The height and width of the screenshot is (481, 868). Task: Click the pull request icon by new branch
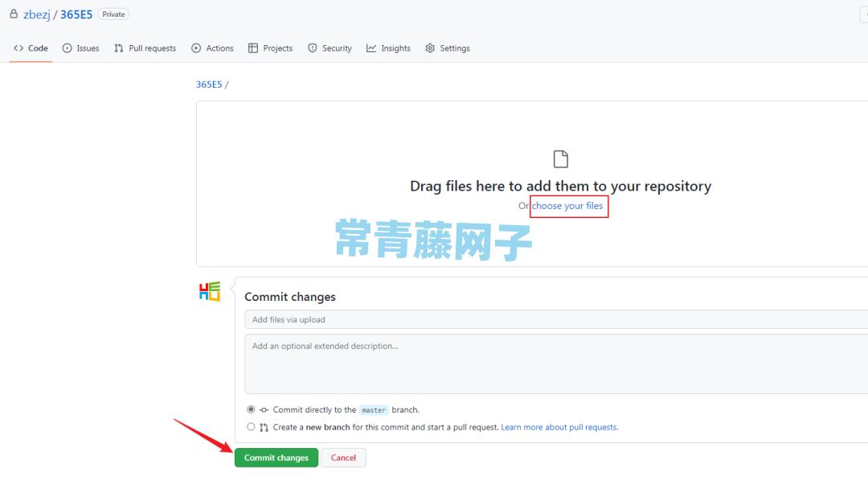[264, 427]
